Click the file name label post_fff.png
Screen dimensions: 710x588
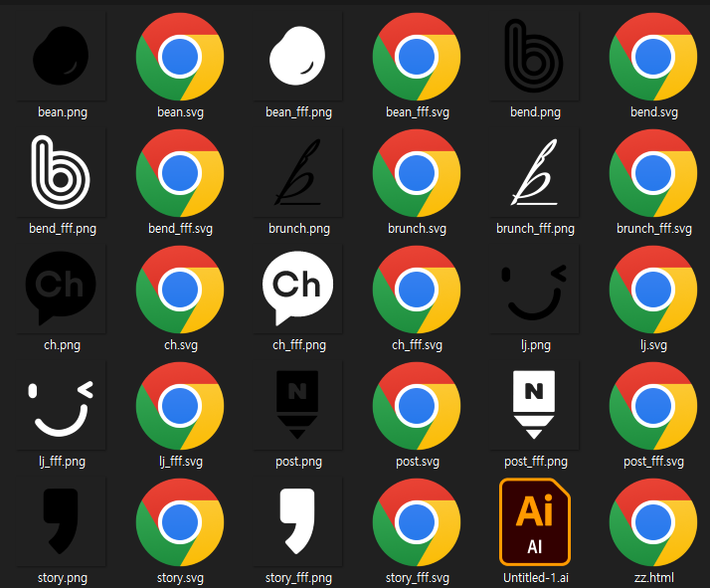536,462
